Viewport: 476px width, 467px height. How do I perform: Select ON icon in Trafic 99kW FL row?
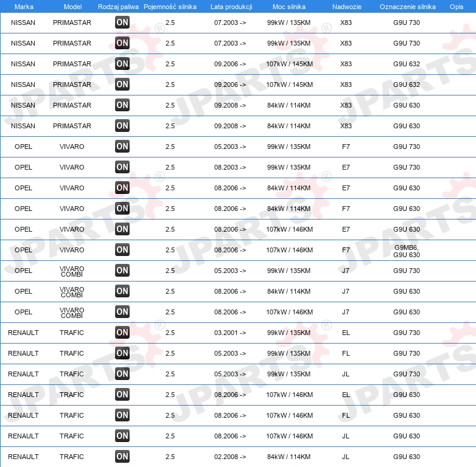pyautogui.click(x=122, y=353)
